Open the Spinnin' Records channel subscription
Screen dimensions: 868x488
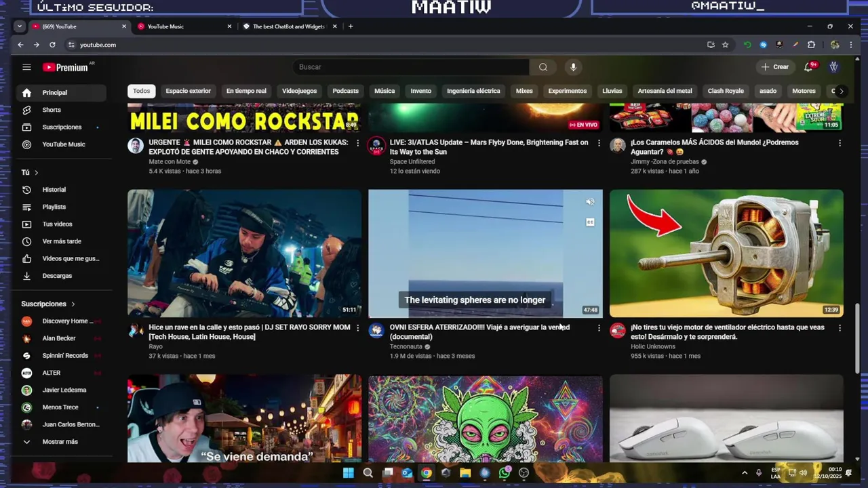62,356
